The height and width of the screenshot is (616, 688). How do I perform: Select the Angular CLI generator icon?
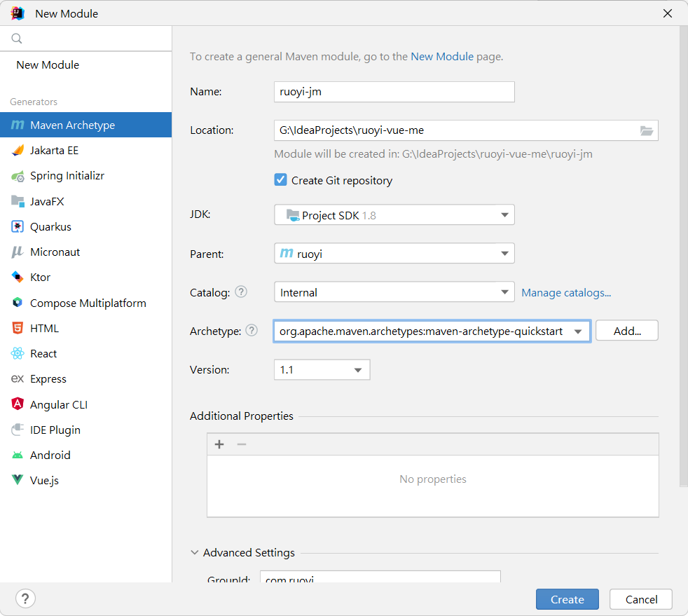[18, 405]
